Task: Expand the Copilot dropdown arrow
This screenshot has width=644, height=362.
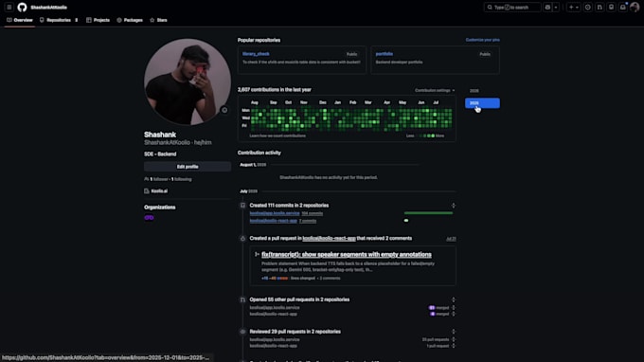Action: 556,8
